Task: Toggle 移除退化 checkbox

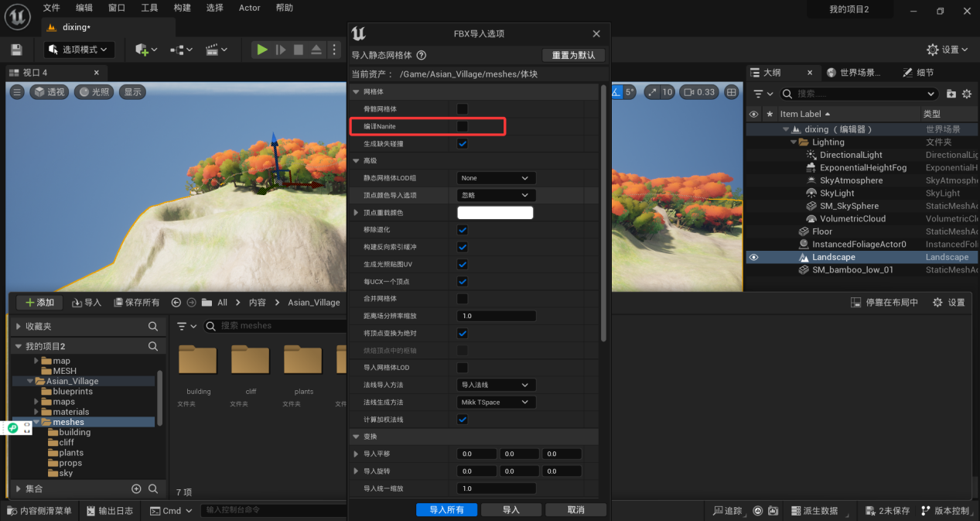Action: [463, 230]
